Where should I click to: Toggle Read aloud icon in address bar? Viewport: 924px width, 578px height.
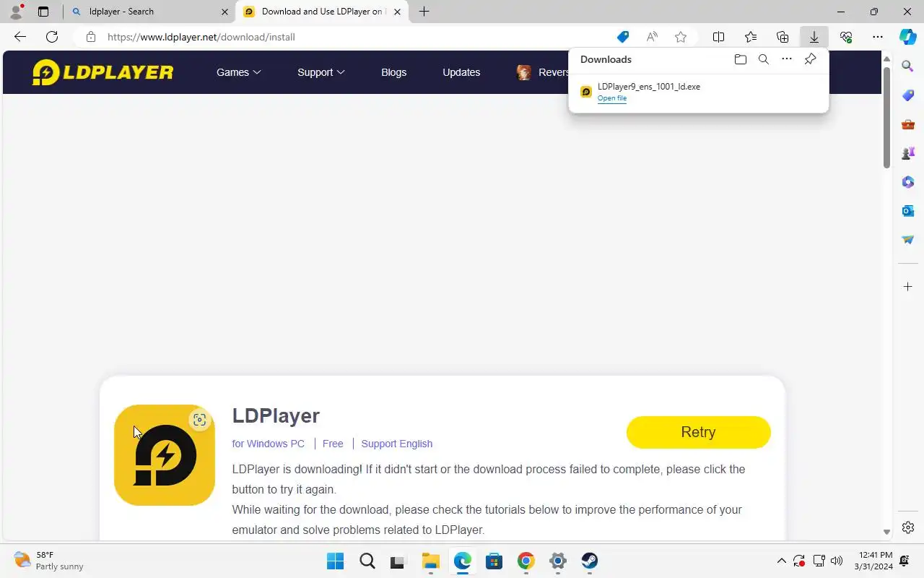(x=652, y=37)
